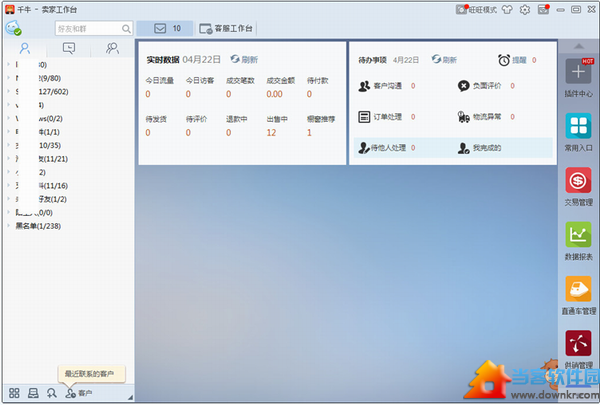Image resolution: width=600 pixels, height=405 pixels.
Task: Open the 客服工作台 tab
Action: point(226,28)
